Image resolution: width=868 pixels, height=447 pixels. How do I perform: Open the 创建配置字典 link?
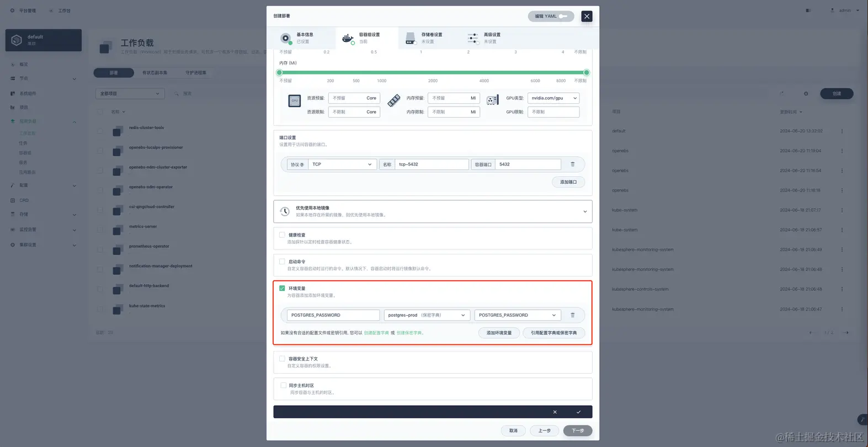coord(376,333)
